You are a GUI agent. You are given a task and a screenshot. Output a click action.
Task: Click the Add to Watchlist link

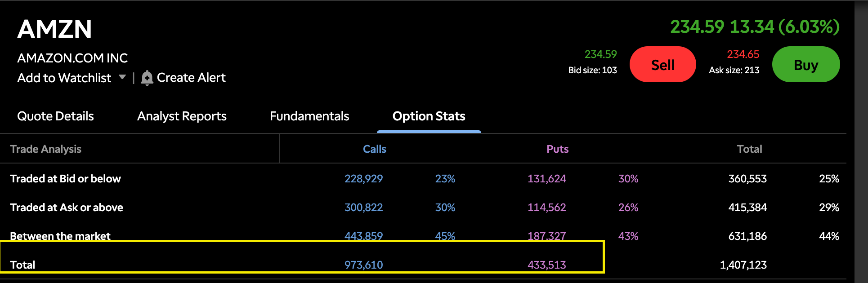pos(64,78)
